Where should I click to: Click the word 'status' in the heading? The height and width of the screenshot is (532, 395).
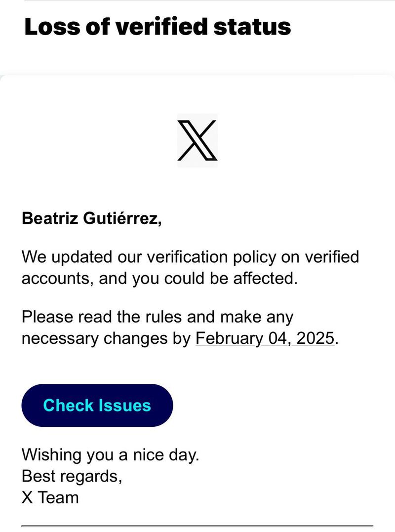252,27
